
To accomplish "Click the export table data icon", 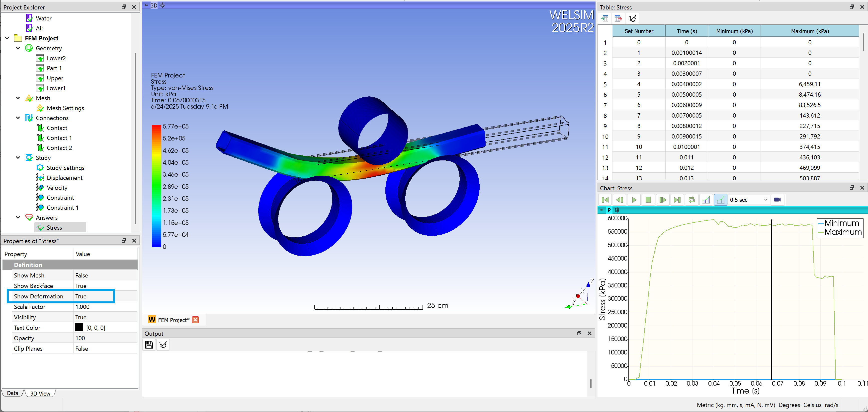I will [x=618, y=18].
